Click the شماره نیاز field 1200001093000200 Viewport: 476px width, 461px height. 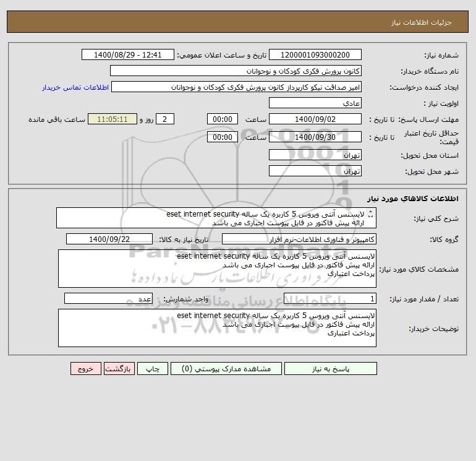click(x=315, y=54)
